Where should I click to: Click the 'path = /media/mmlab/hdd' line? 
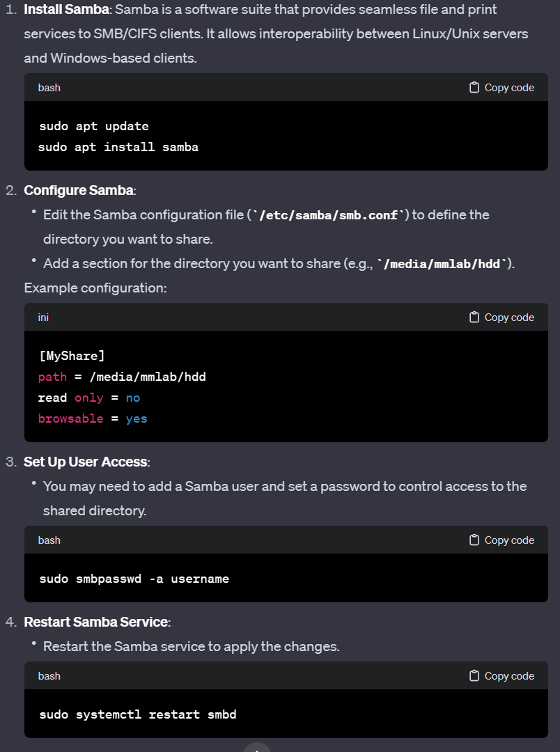click(x=123, y=377)
